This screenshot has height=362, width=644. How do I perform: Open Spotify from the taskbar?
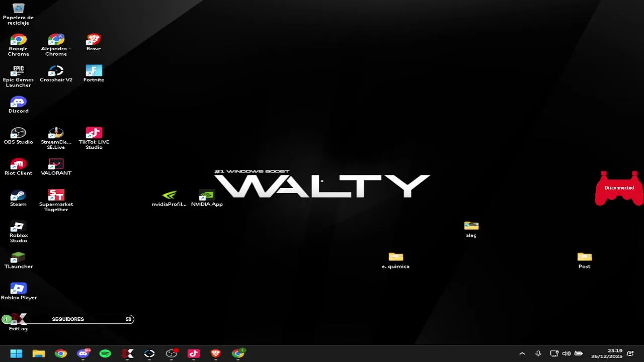[x=105, y=353]
